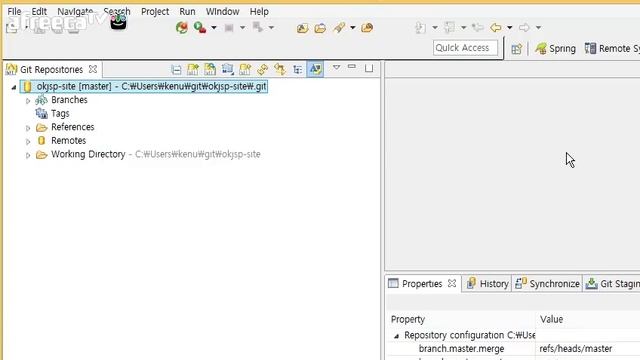Switch to the Remote Systems perspective
This screenshot has width=640, height=360.
(612, 49)
